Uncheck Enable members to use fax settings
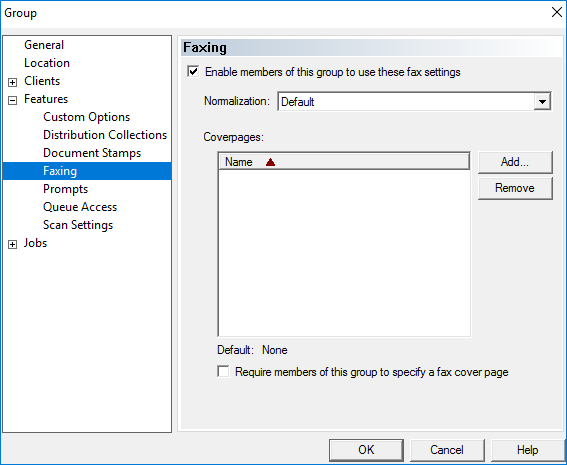 click(x=193, y=72)
